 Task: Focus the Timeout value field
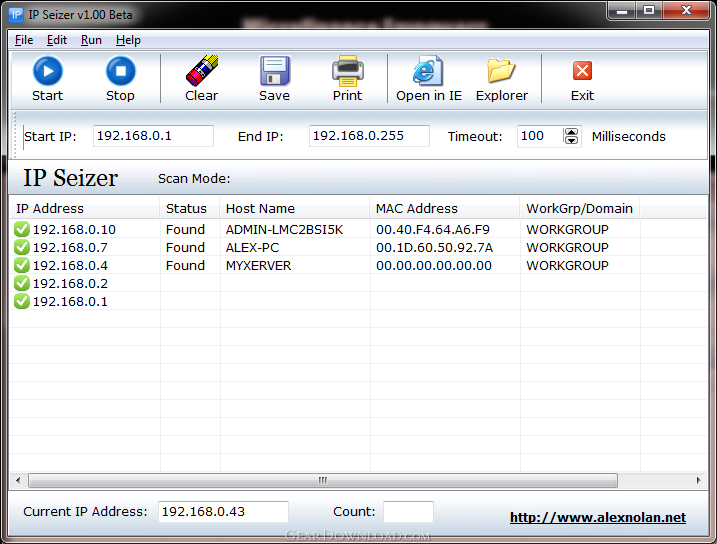click(540, 136)
